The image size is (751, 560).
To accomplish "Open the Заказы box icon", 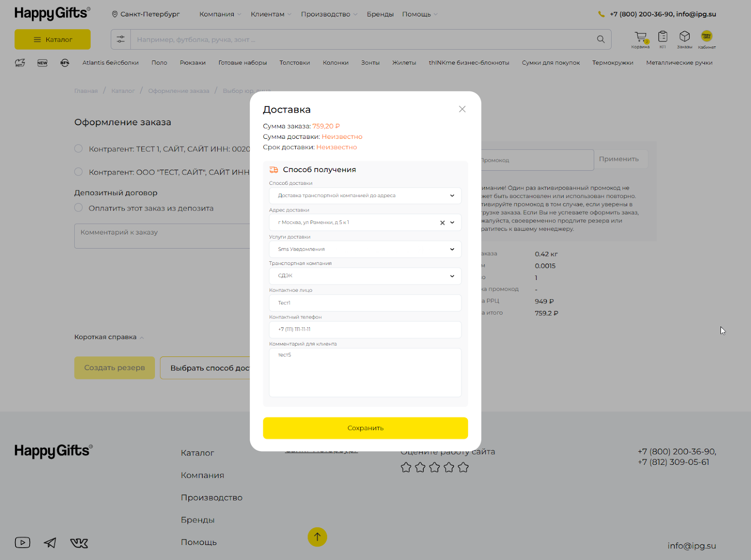I will tap(684, 37).
